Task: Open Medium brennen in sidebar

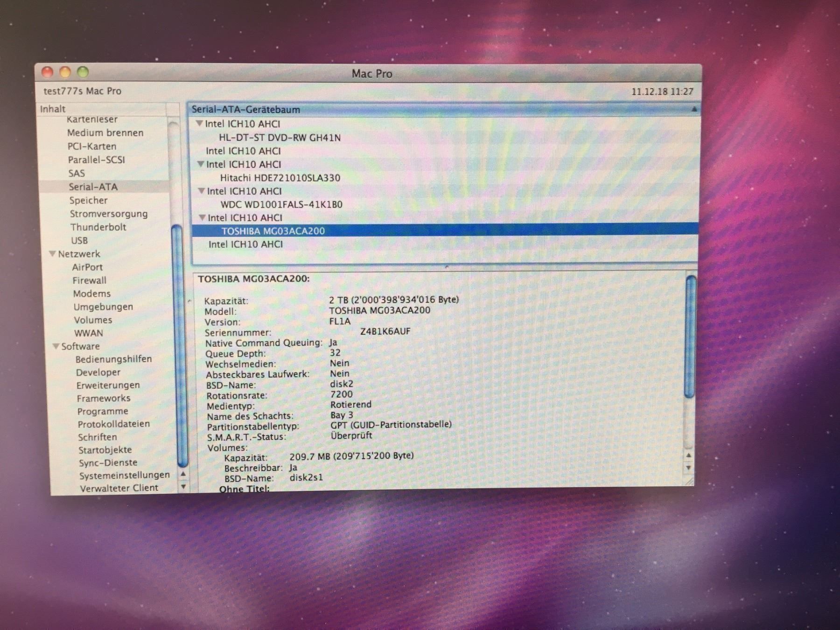Action: pyautogui.click(x=105, y=133)
